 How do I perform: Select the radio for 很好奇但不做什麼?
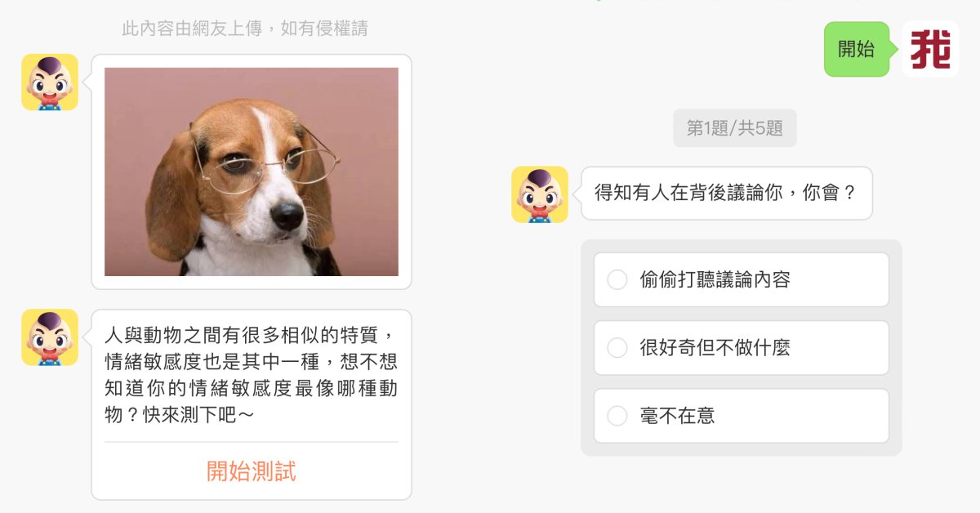pyautogui.click(x=617, y=348)
